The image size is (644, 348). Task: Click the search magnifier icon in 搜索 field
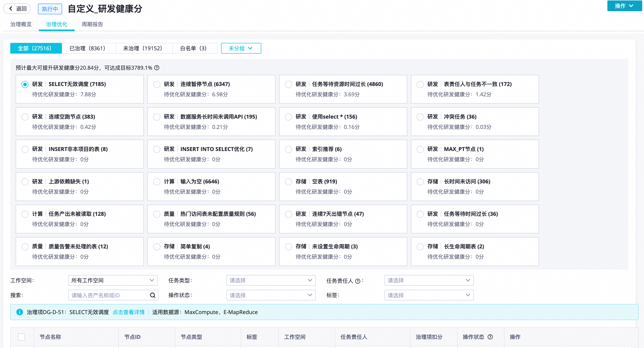click(153, 295)
